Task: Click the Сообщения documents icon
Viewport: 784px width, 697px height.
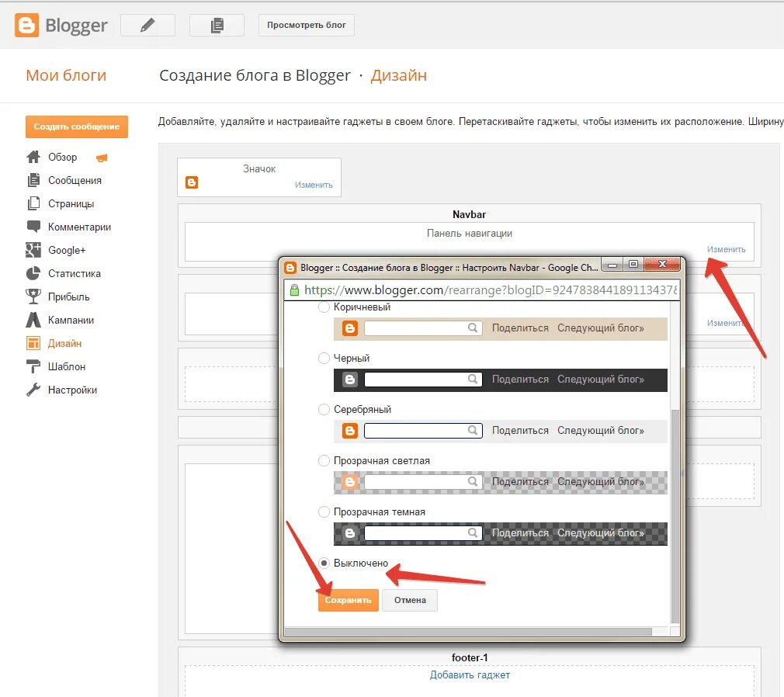Action: tap(33, 180)
